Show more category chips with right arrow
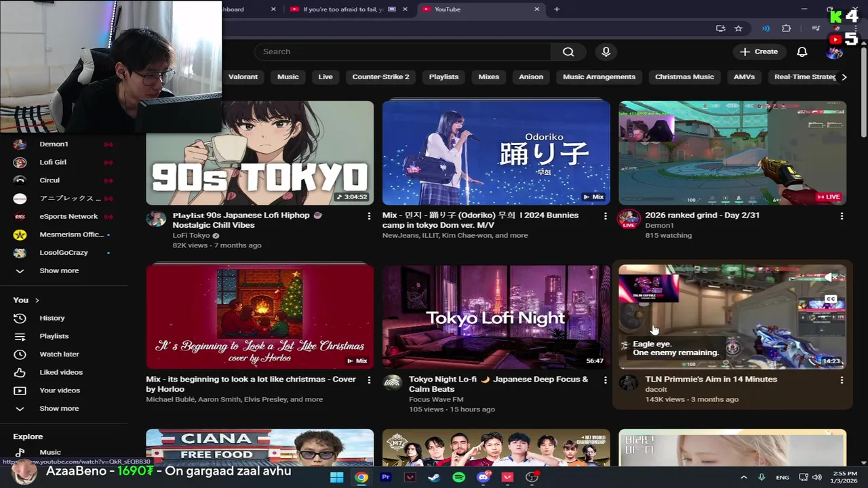 (x=844, y=77)
